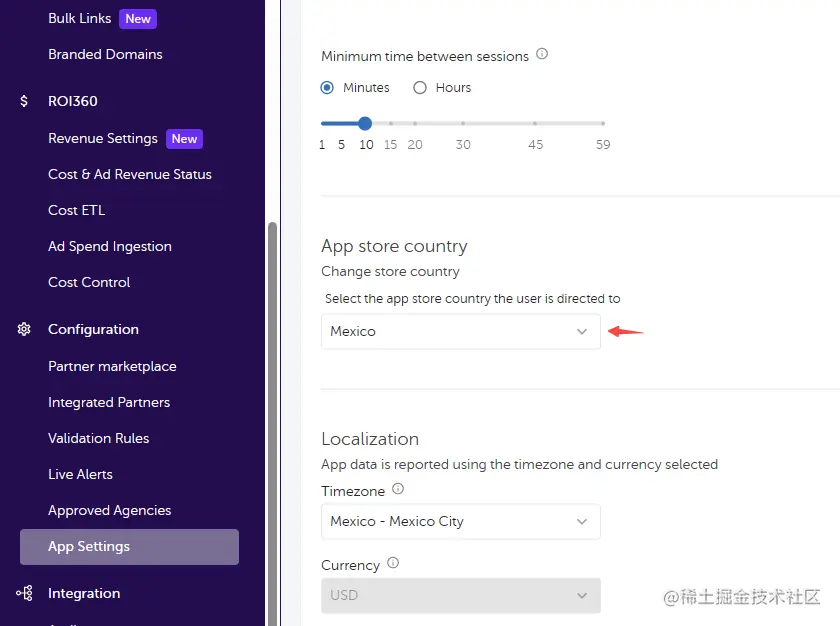Open Approved Agencies
This screenshot has height=626, width=840.
(109, 510)
